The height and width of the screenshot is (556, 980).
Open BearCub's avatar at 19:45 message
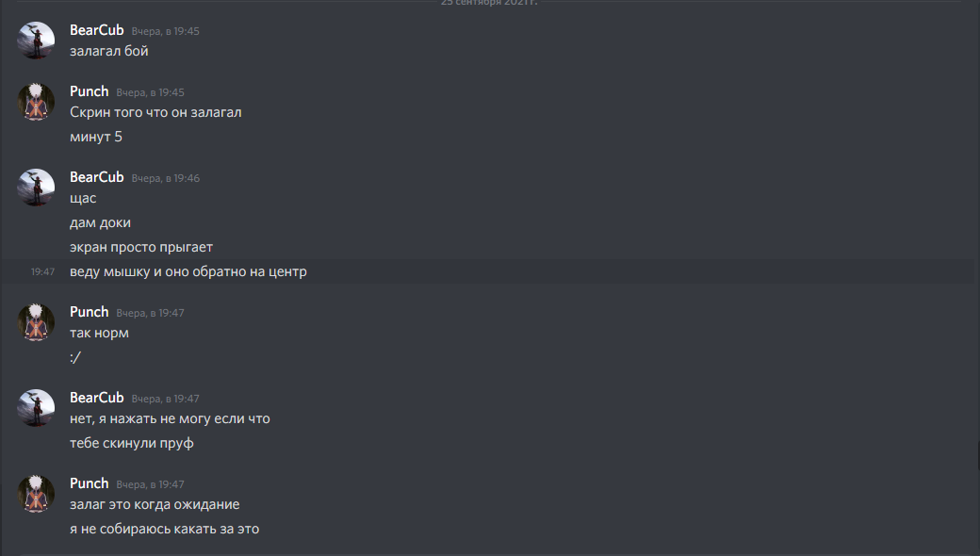coord(36,41)
